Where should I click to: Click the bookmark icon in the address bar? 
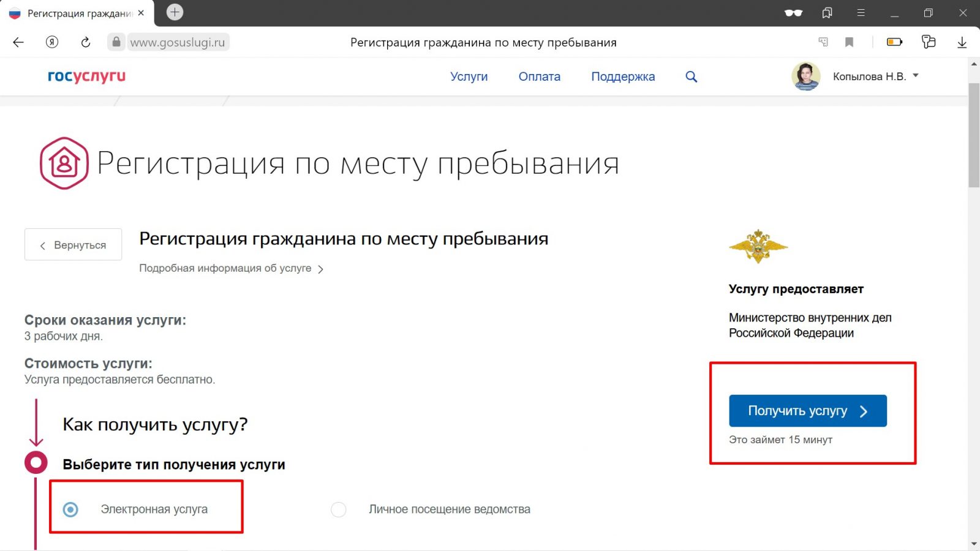849,42
